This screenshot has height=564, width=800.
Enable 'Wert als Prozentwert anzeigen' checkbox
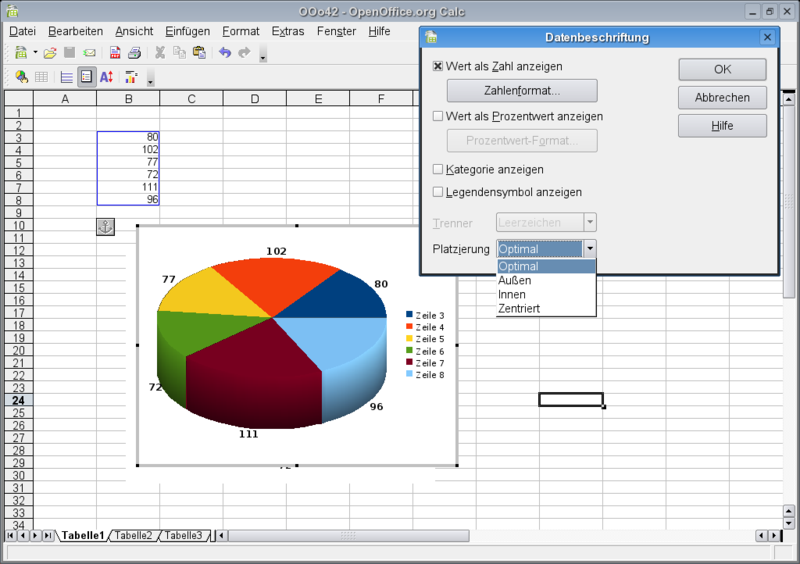(x=438, y=116)
